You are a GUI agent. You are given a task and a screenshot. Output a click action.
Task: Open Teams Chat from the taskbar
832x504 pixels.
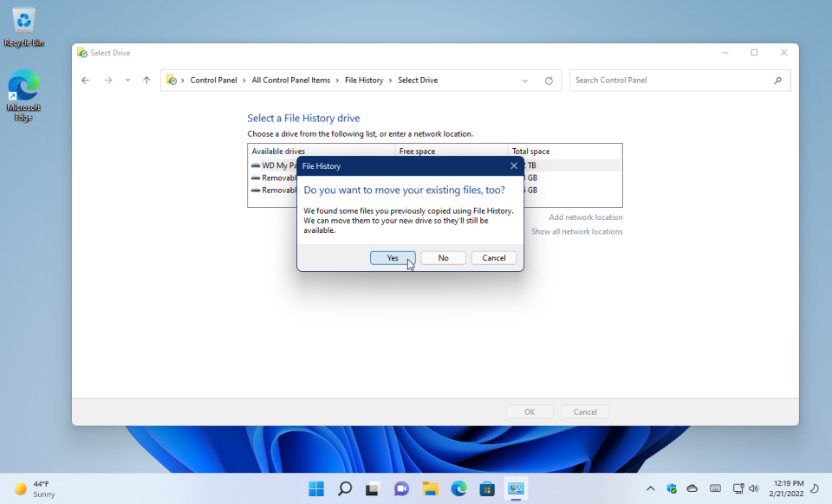[x=401, y=488]
